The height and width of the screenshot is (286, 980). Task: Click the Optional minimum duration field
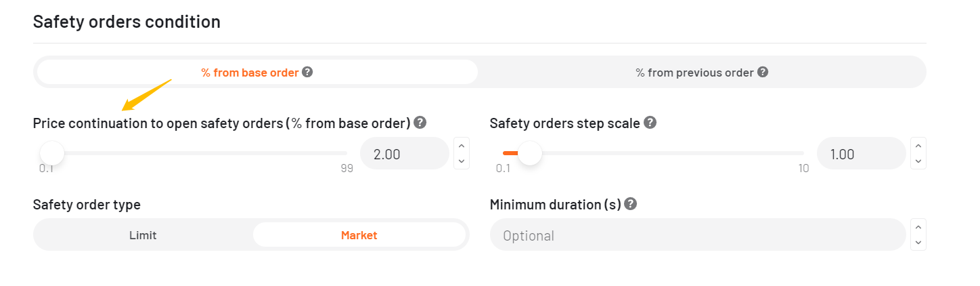point(698,234)
